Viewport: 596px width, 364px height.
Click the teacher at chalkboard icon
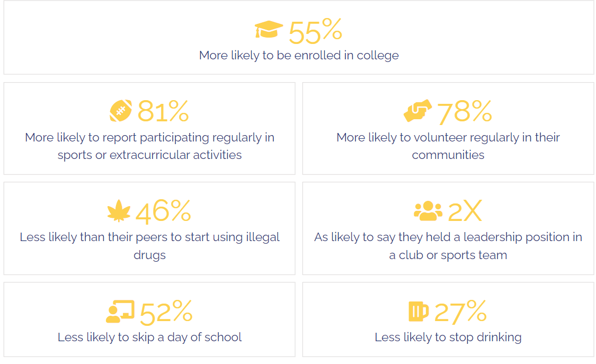click(x=120, y=311)
